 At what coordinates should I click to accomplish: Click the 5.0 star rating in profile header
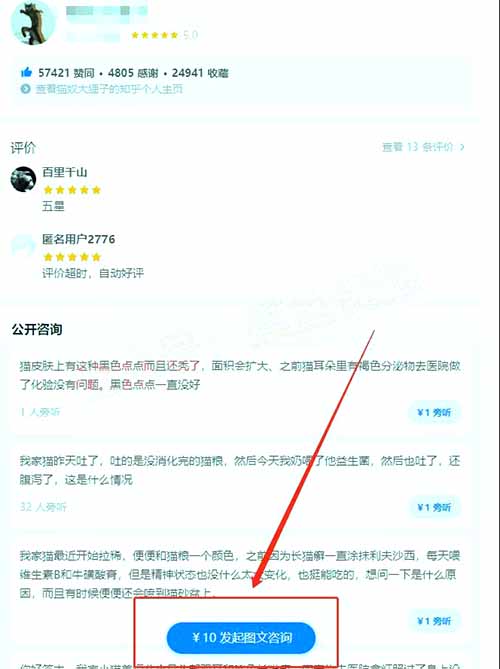pos(165,35)
